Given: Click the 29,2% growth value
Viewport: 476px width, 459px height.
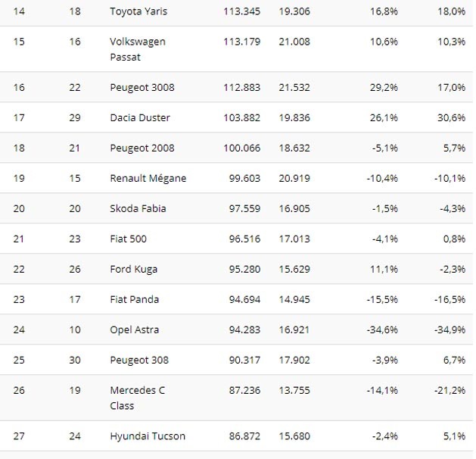Looking at the screenshot, I should pos(384,87).
